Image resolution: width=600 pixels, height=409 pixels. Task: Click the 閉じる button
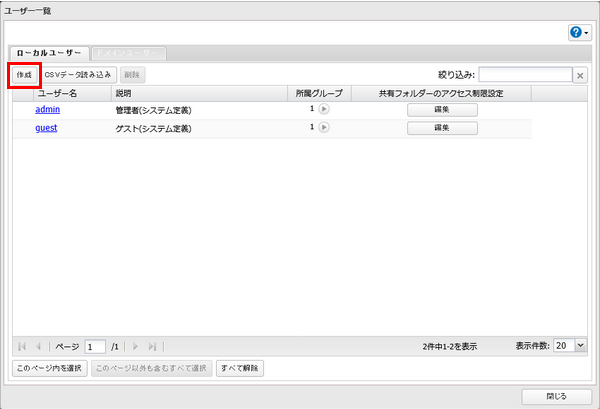pyautogui.click(x=557, y=397)
